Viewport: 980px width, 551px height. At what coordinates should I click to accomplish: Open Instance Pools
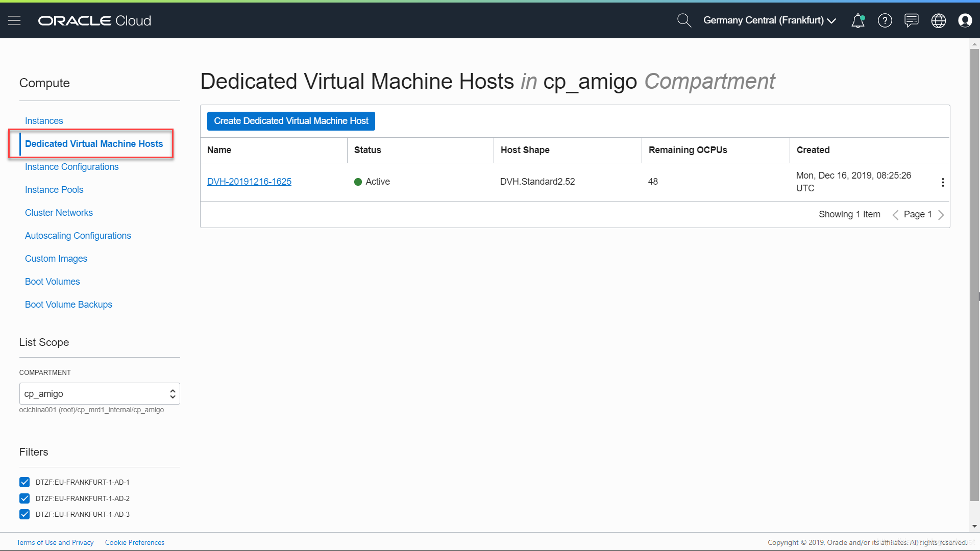tap(54, 190)
